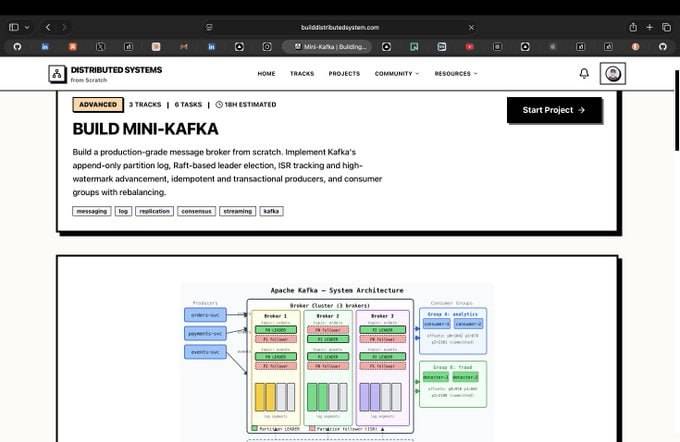This screenshot has height=442, width=680.
Task: Open the Distributed Systems from Scratch home title
Action: coord(116,74)
